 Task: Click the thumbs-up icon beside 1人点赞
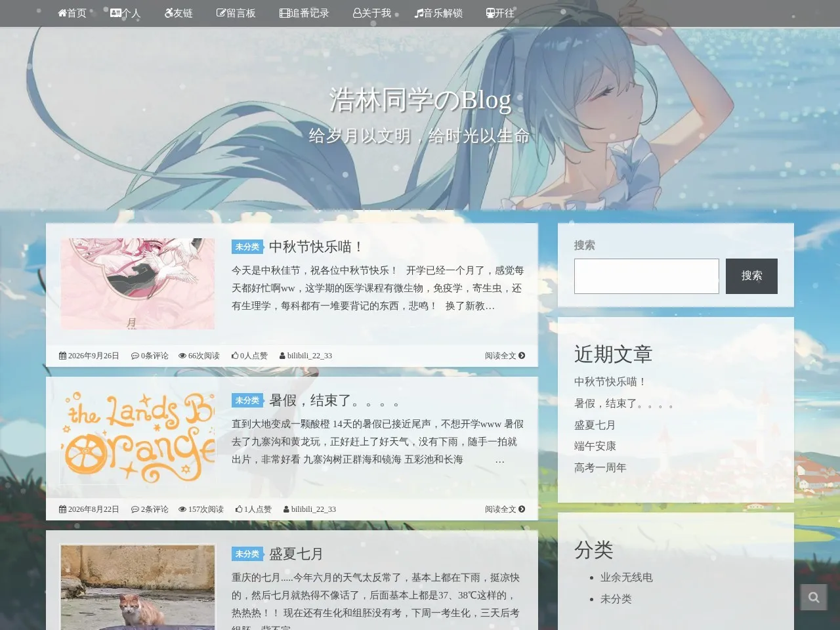239,509
